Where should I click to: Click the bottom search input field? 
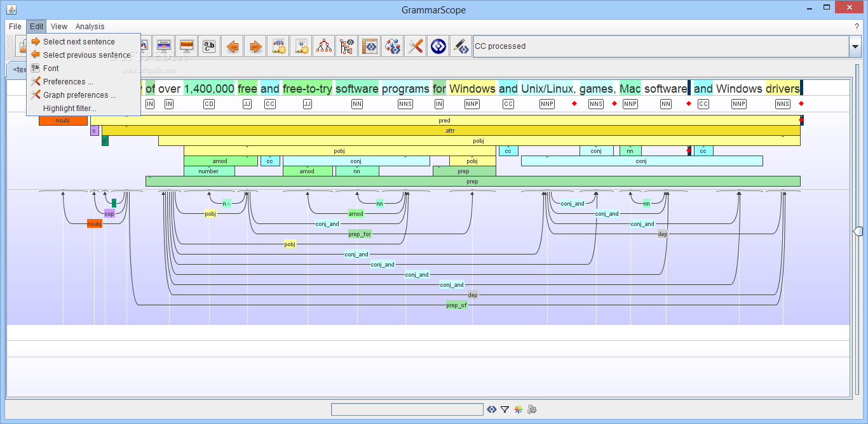[x=407, y=409]
